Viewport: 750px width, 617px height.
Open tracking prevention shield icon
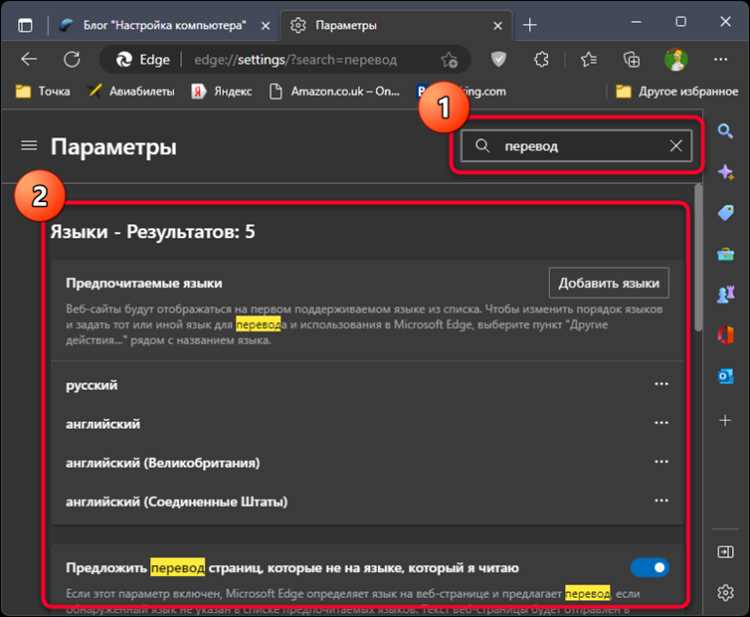498,59
